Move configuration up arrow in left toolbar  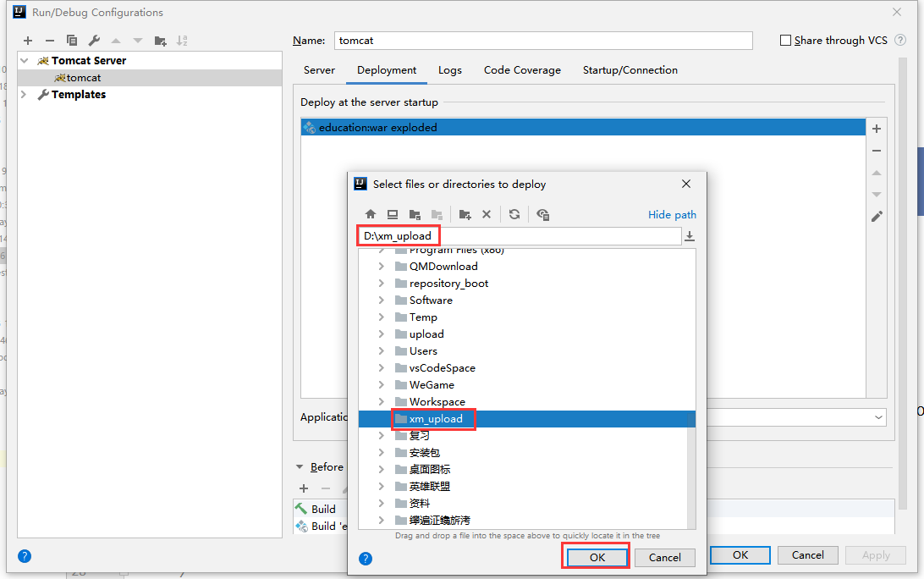[115, 41]
